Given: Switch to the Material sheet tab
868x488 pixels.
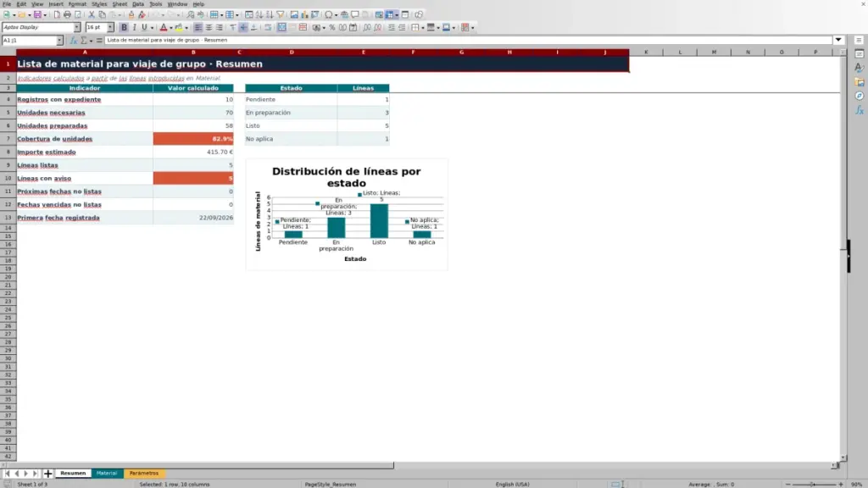Looking at the screenshot, I should (107, 473).
